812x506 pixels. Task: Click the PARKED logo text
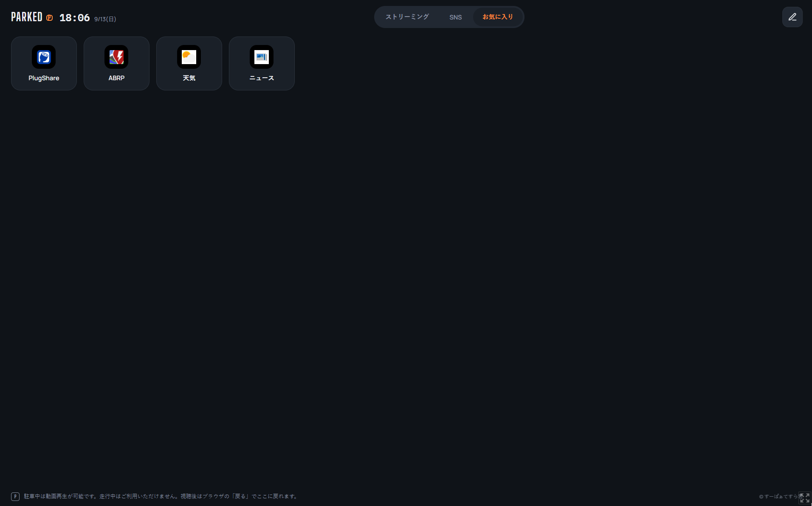click(x=27, y=17)
